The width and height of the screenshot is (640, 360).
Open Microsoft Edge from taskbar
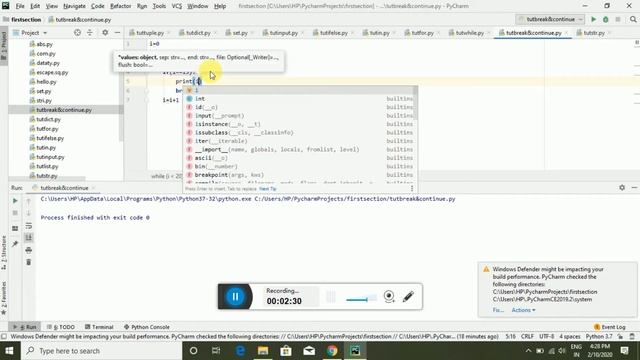[240, 351]
